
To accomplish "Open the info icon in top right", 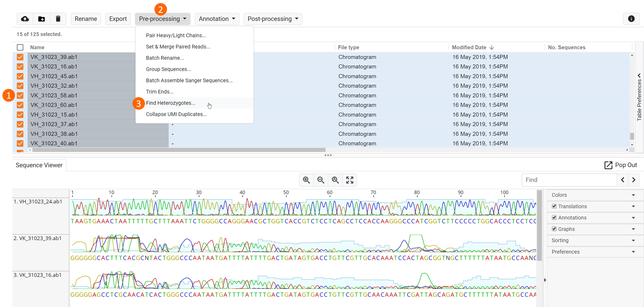I will point(631,19).
